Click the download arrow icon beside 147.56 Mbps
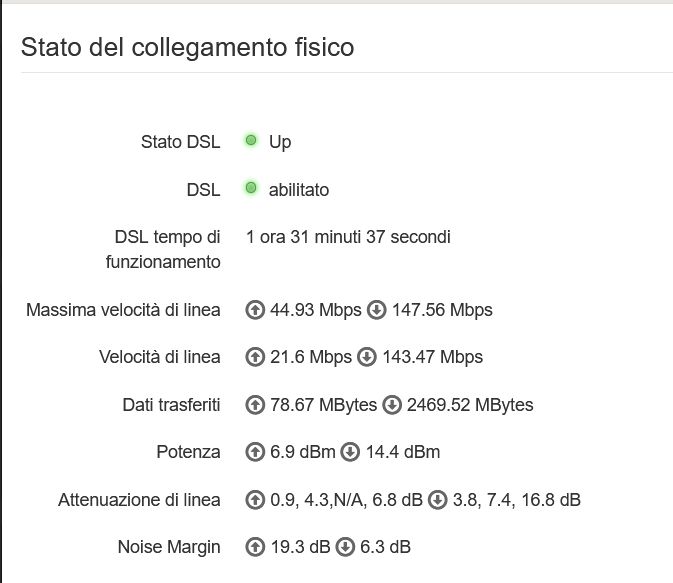The height and width of the screenshot is (583, 673). [x=376, y=310]
